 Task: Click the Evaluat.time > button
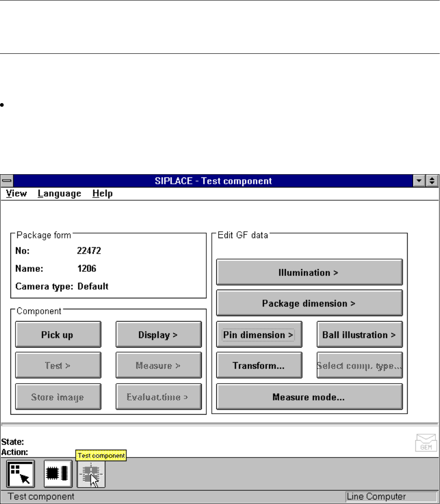[x=158, y=397]
